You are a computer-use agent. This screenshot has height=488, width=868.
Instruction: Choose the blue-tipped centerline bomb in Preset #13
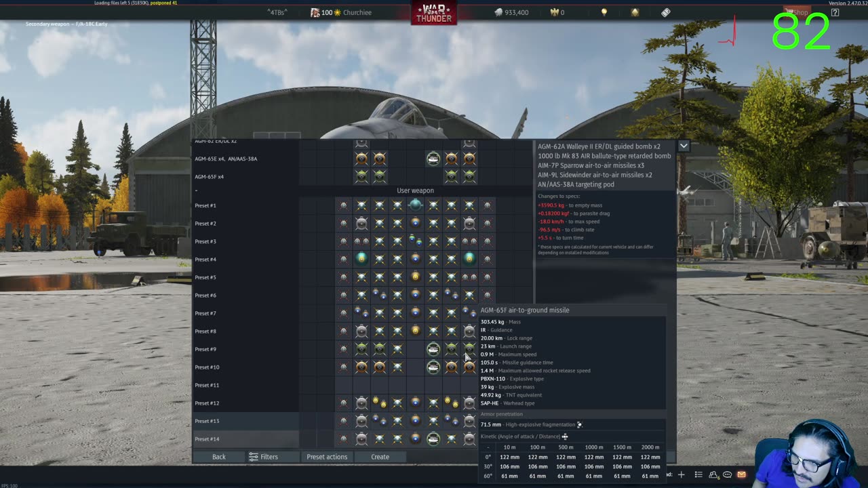[415, 421]
